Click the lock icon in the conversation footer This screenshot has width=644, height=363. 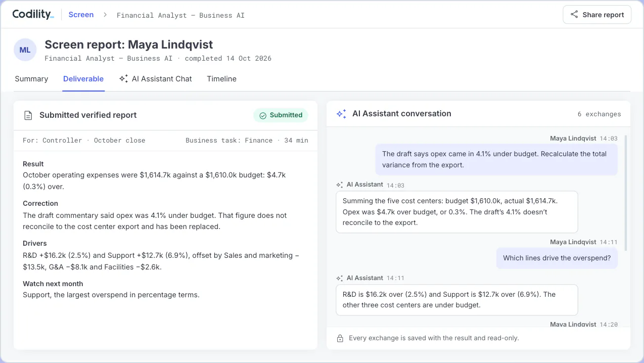click(340, 338)
